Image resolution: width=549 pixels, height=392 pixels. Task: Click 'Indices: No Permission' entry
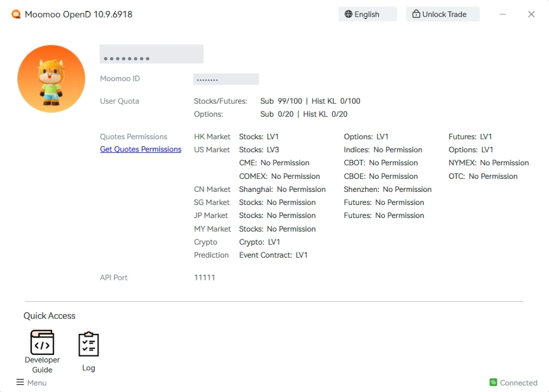click(x=383, y=150)
